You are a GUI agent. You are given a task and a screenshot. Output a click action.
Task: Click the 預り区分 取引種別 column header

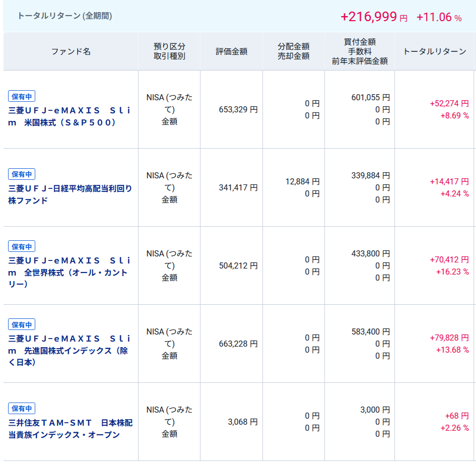click(169, 51)
